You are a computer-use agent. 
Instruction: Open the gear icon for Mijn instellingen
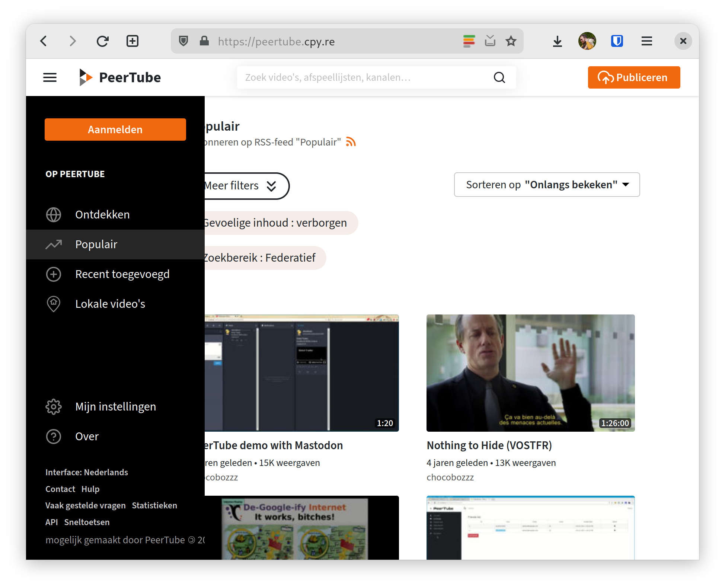click(x=53, y=407)
